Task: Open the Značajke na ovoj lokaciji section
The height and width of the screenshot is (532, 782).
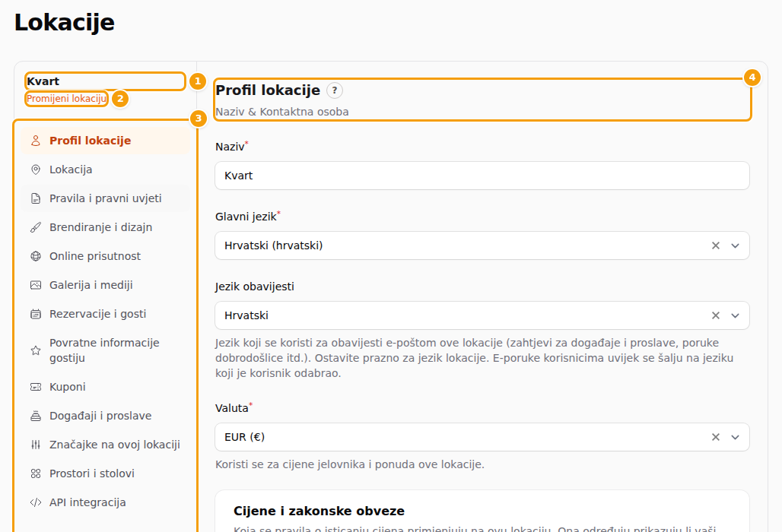Action: (105, 445)
